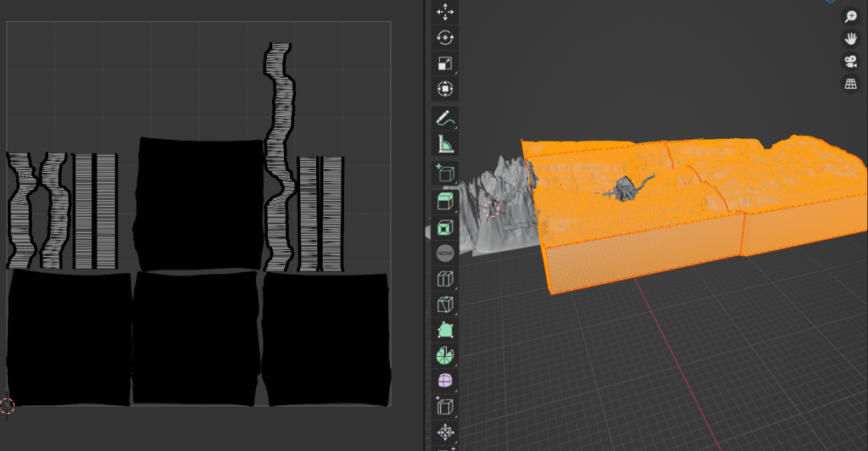Select the Shrink/Fatten tool
The height and width of the screenshot is (451, 868).
pyautogui.click(x=445, y=432)
